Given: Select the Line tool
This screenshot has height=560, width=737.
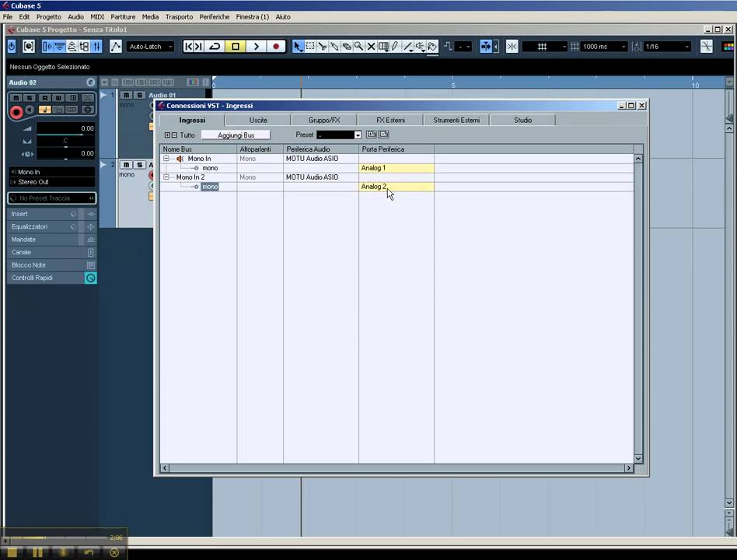Looking at the screenshot, I should tap(407, 46).
